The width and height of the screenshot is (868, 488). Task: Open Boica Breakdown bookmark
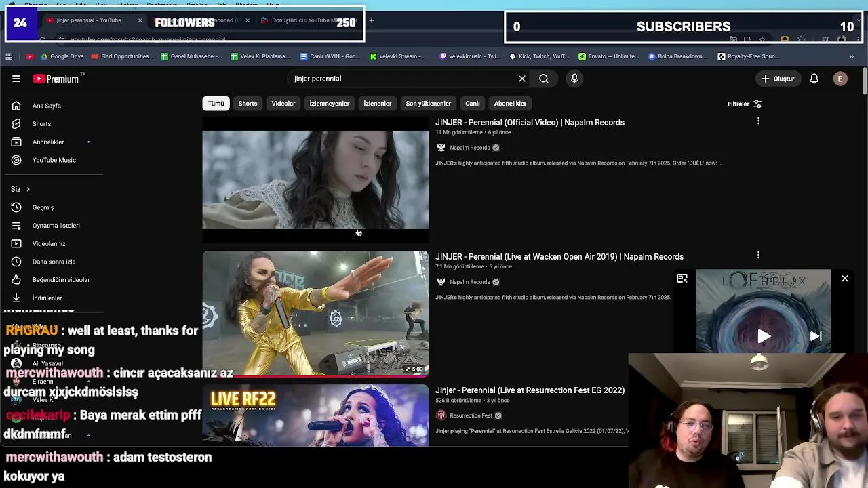click(678, 56)
